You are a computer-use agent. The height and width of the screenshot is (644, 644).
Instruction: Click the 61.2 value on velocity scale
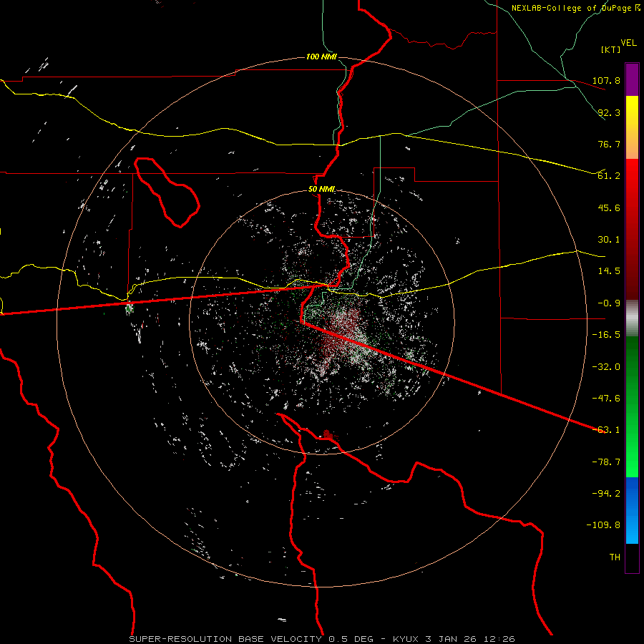(x=609, y=176)
